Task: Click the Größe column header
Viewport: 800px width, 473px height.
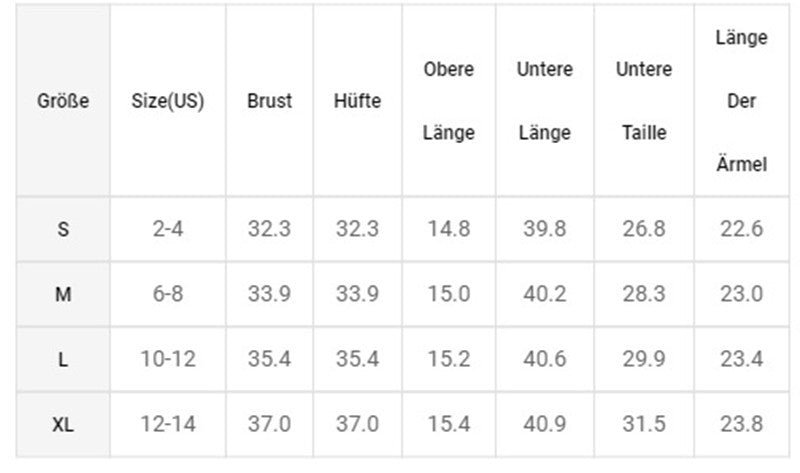Action: pos(63,101)
